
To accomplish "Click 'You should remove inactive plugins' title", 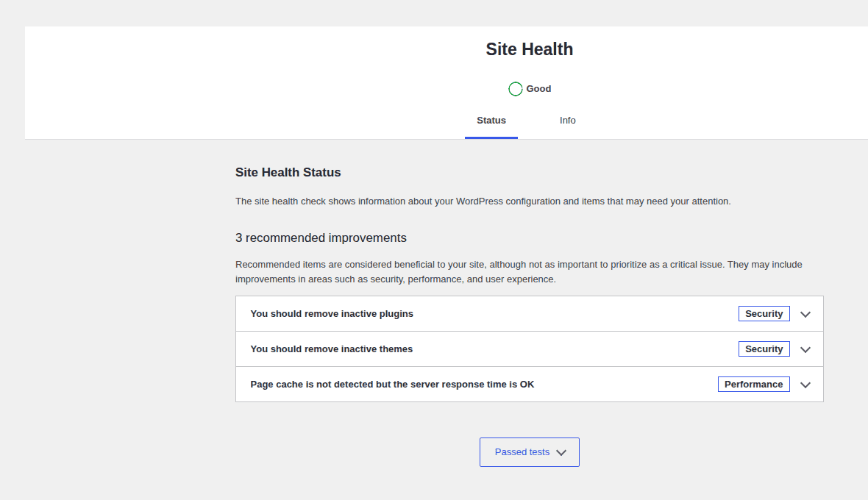I will 332,314.
